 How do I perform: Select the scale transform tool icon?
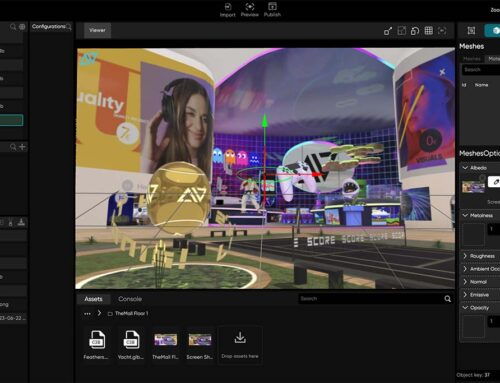pyautogui.click(x=388, y=31)
